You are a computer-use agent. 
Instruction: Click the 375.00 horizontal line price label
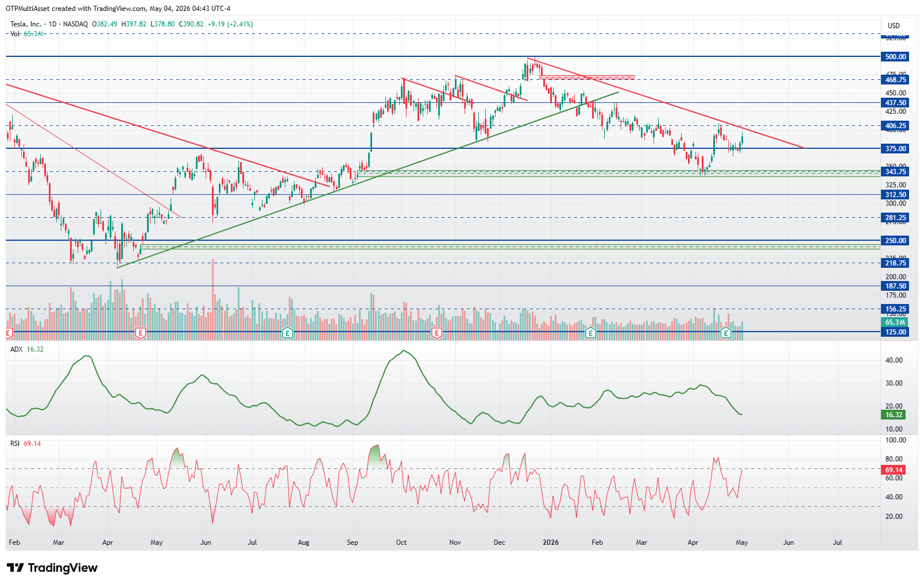pyautogui.click(x=895, y=149)
